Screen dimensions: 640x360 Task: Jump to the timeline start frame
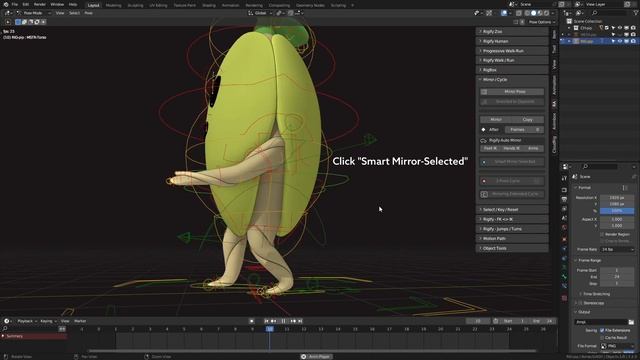tap(266, 321)
